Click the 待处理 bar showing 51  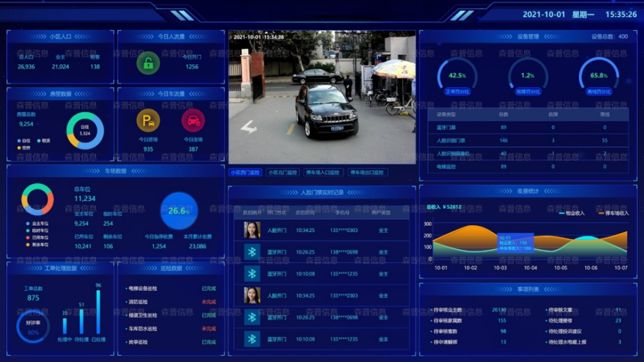(x=81, y=321)
